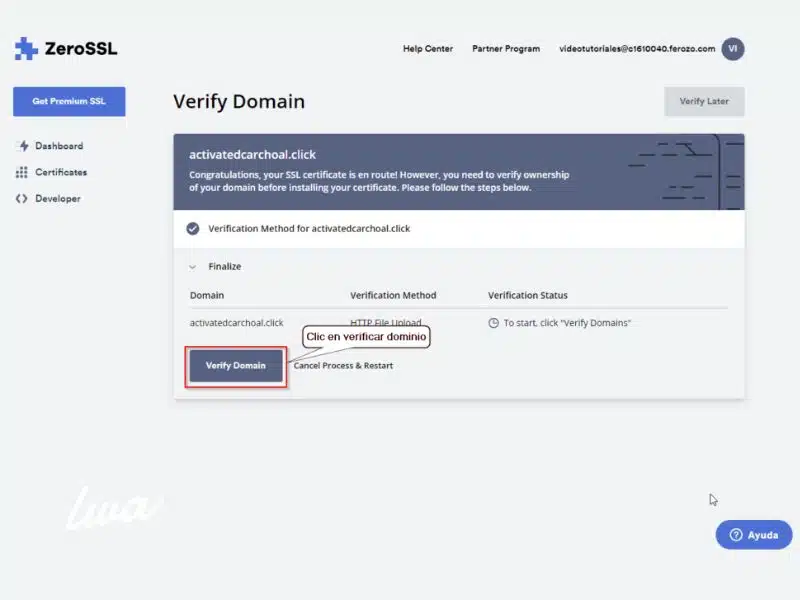Click the clock icon beside Verification Status
Viewport: 800px width, 600px height.
pos(493,322)
